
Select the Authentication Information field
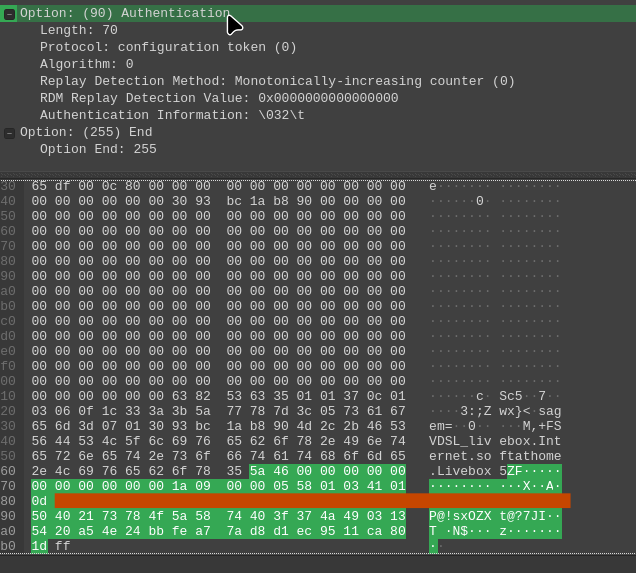coord(172,116)
